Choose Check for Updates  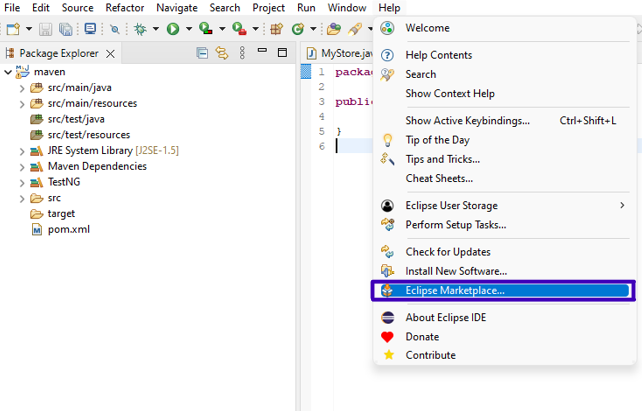(x=505, y=252)
